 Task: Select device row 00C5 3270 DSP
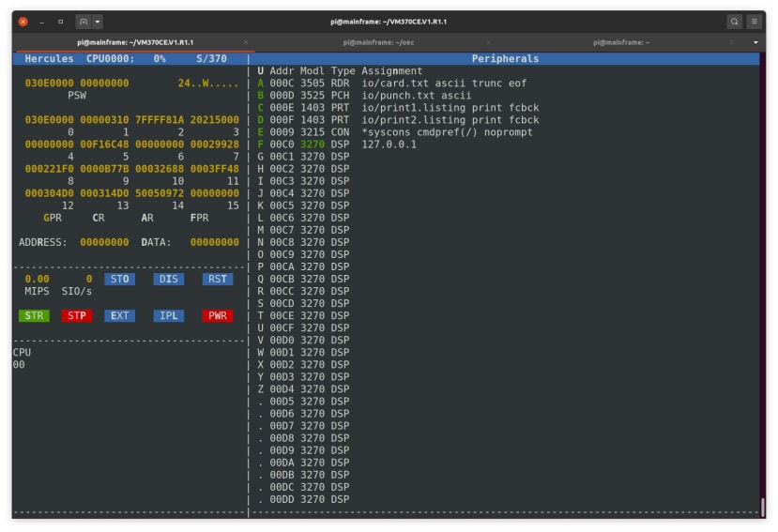[303, 205]
